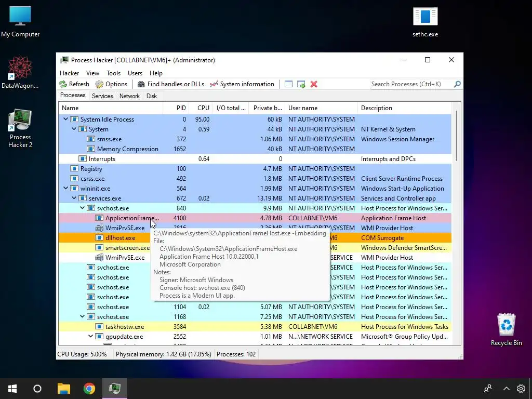Sort by the Private bytes column header
532x399 pixels.
[267, 108]
